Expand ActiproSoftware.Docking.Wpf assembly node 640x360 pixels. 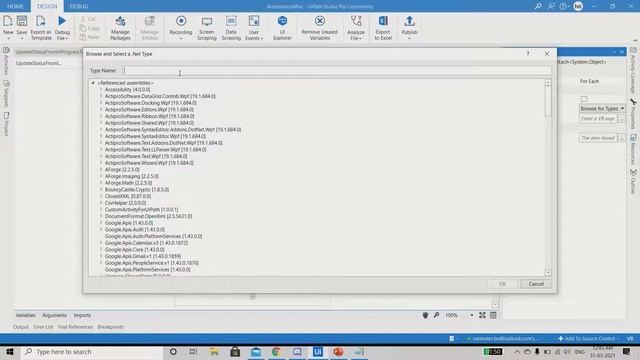coord(101,103)
